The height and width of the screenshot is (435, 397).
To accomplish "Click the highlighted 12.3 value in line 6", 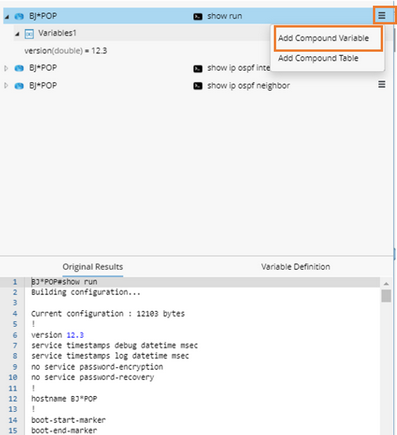I will click(75, 335).
